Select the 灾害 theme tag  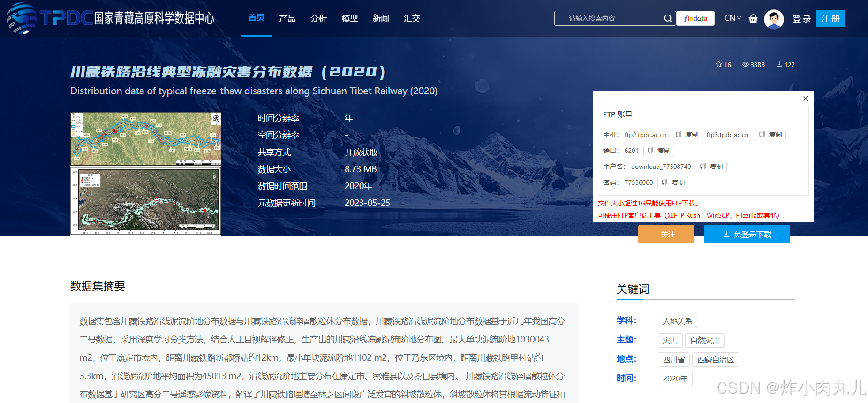(x=670, y=340)
